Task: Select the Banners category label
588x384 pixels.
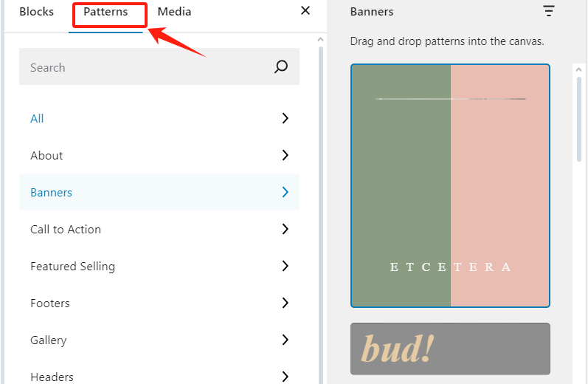Action: click(x=51, y=193)
